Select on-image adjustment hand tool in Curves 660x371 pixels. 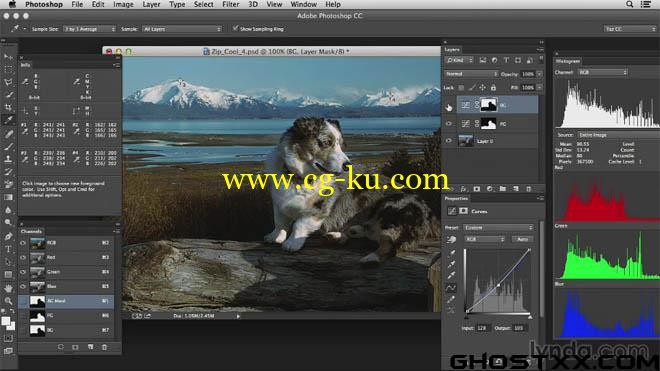[451, 240]
